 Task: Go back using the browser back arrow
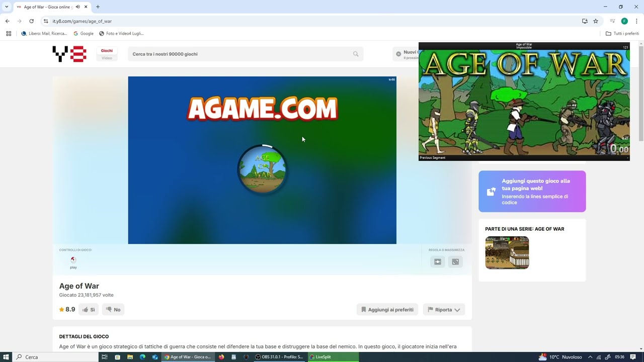click(7, 21)
